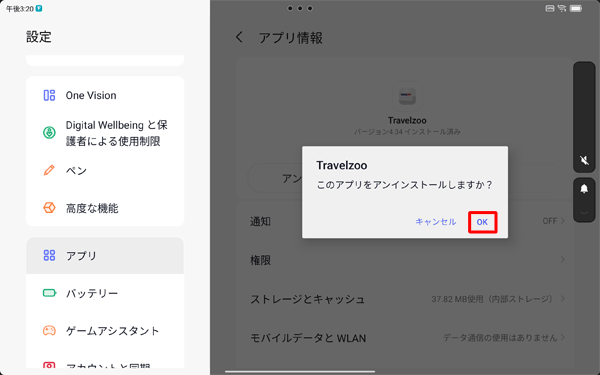Viewport: 600px width, 375px height.
Task: Open Digital Wellbeing と保護者による使用制限
Action: (x=105, y=133)
